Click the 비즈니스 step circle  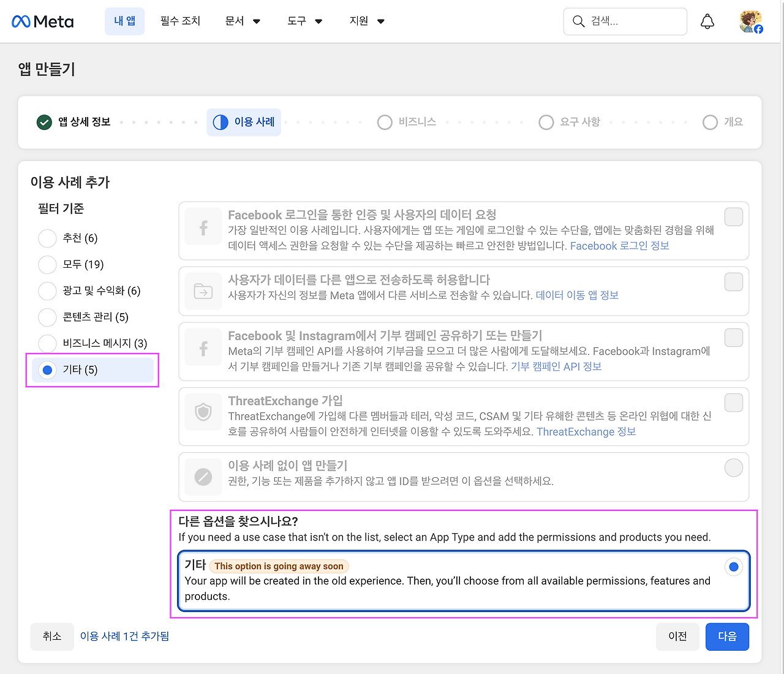pyautogui.click(x=385, y=123)
